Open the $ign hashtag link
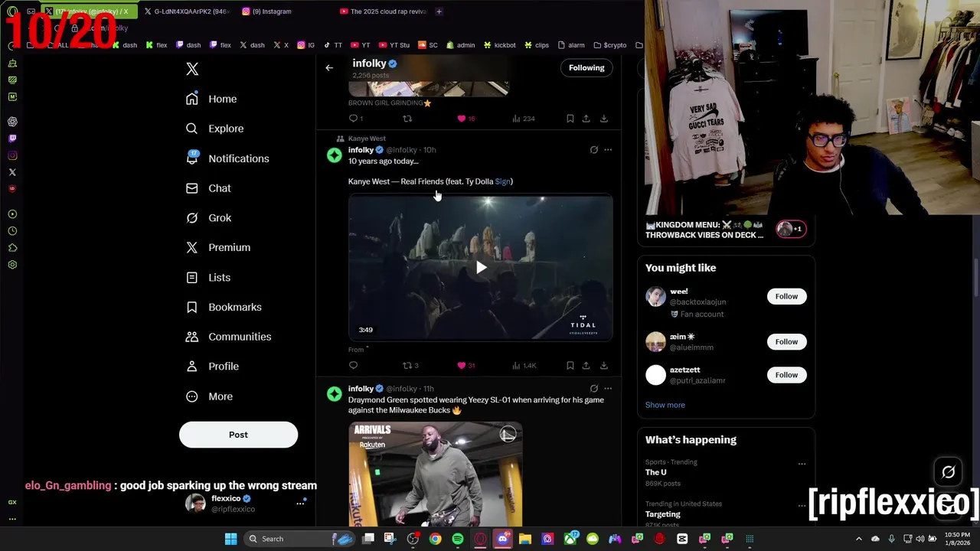Screen dimensions: 980x551 click(502, 181)
